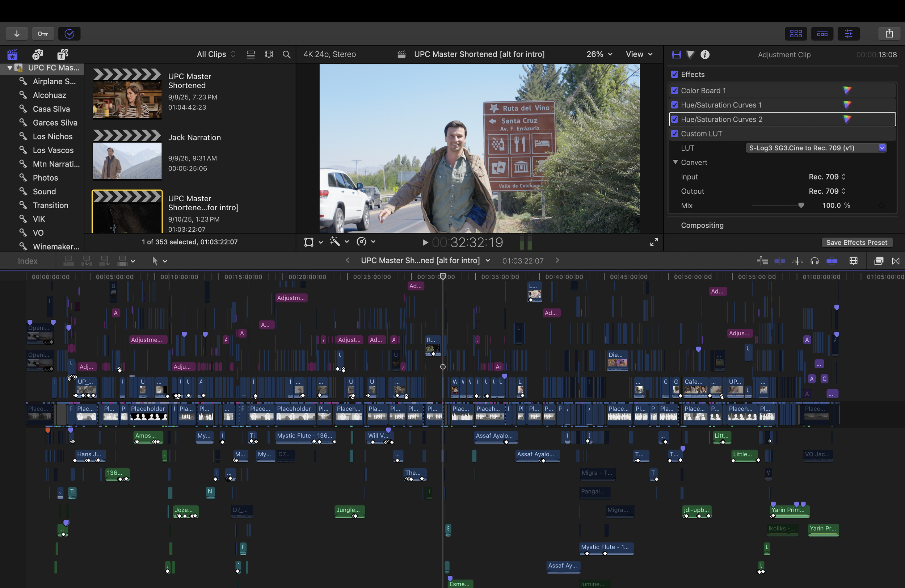The width and height of the screenshot is (905, 588).
Task: Collapse the Convert disclosure triangle
Action: coord(675,162)
